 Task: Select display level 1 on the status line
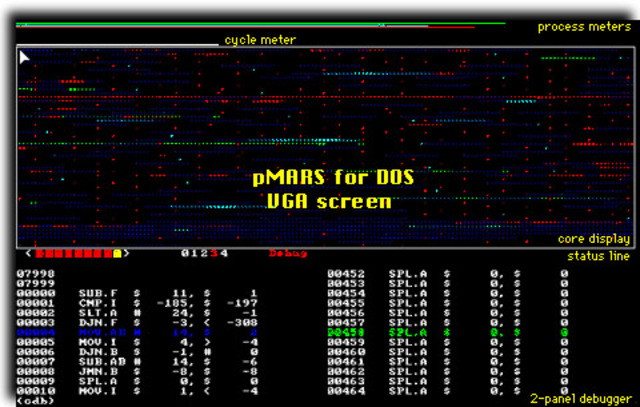(x=194, y=254)
